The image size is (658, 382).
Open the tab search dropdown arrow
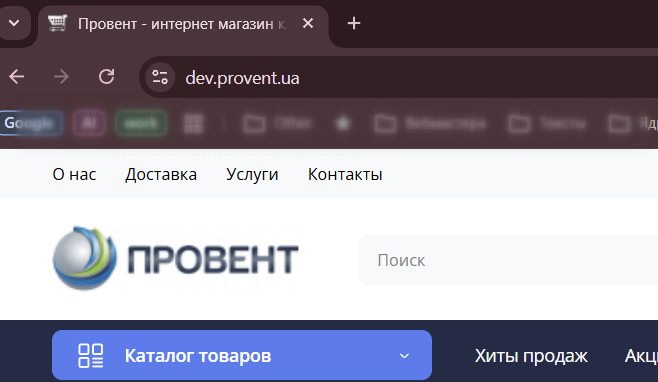click(14, 24)
